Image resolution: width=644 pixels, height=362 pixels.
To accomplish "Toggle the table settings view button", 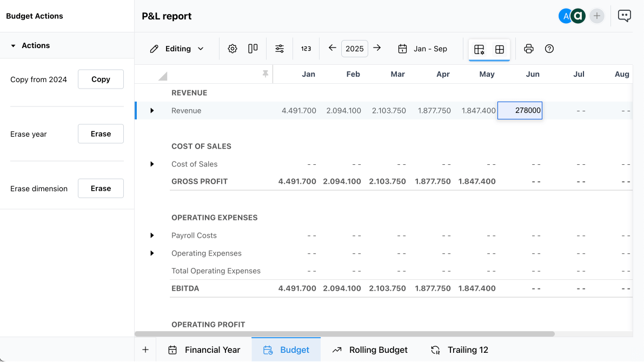I will point(479,49).
